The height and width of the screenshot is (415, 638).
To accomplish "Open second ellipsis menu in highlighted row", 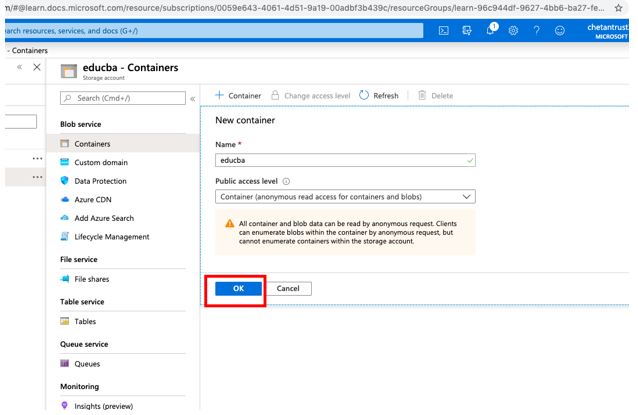I will click(37, 177).
